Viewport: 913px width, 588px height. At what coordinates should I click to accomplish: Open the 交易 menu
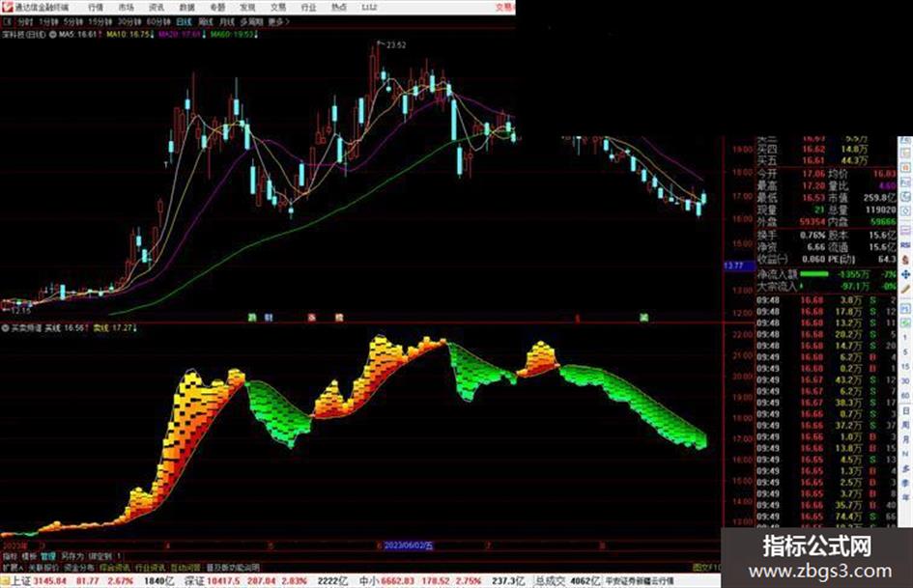coord(277,7)
